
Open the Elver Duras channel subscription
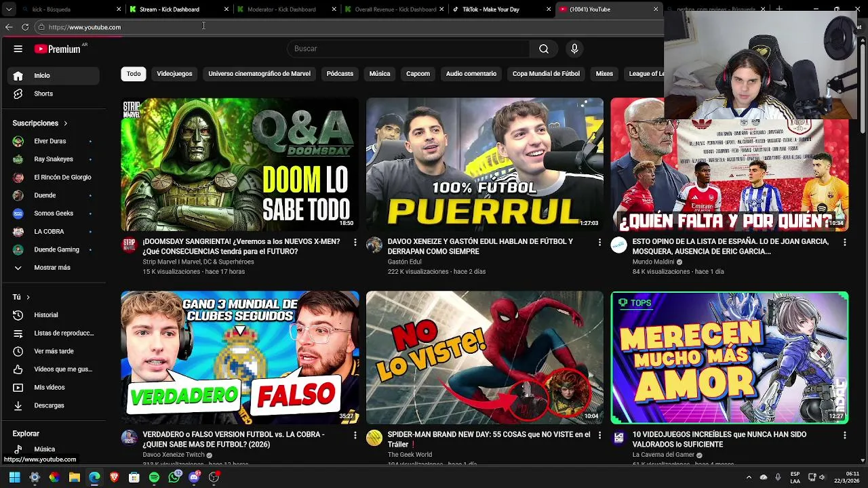[x=54, y=141]
